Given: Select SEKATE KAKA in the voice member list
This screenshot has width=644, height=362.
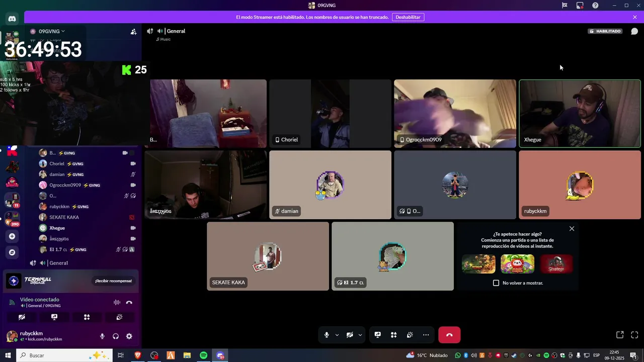Looking at the screenshot, I should [88, 217].
